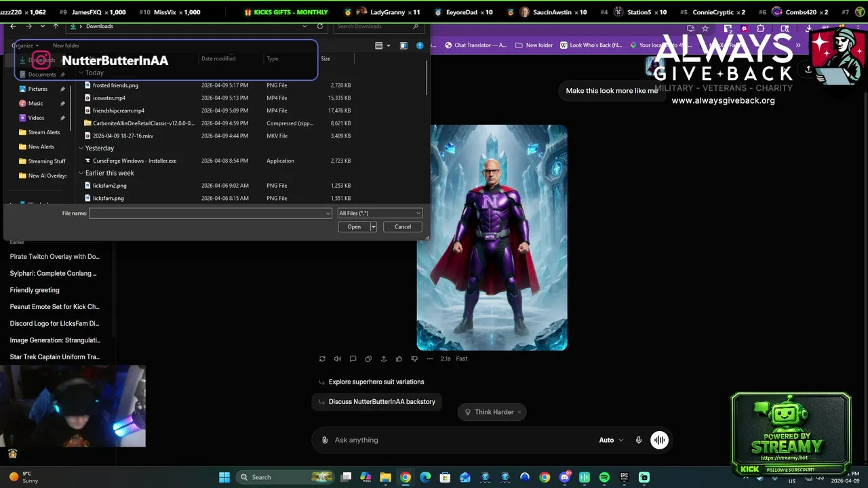The height and width of the screenshot is (488, 868).
Task: Give the response a thumbs down
Action: [x=414, y=359]
